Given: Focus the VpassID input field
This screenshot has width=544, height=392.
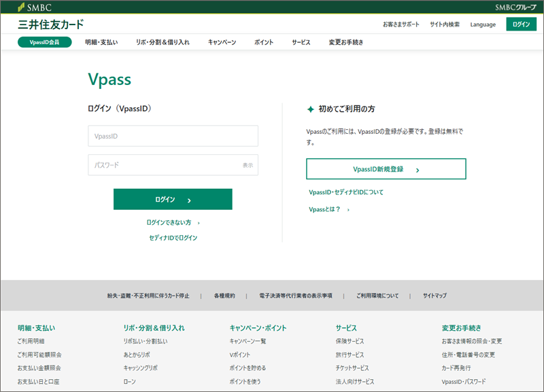Looking at the screenshot, I should (173, 136).
